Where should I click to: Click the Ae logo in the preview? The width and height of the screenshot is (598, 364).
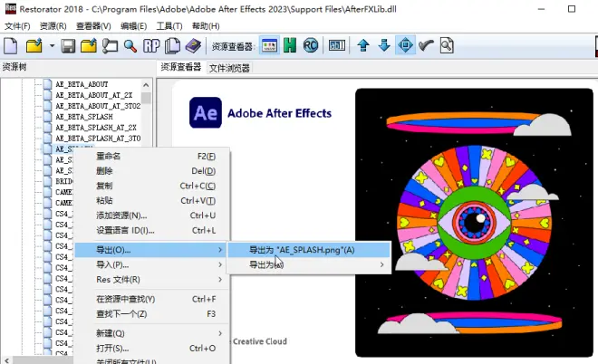point(206,112)
